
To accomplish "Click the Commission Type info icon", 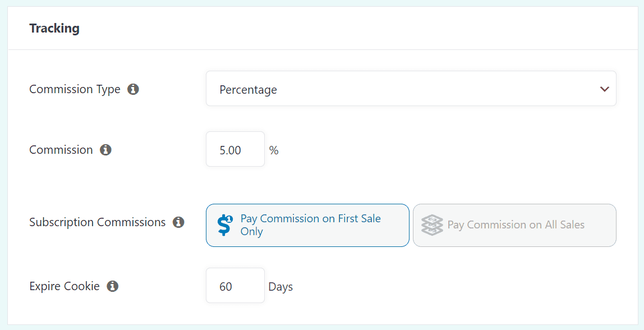I will 134,89.
